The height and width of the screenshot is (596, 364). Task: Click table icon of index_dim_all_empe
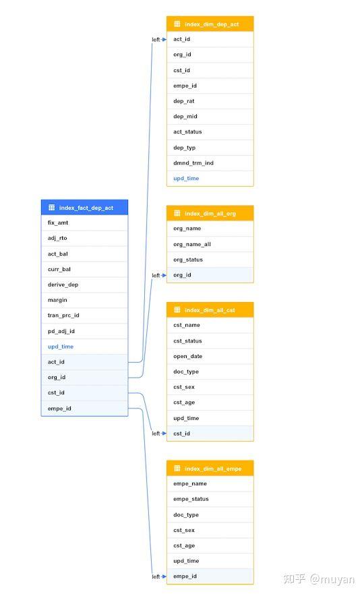tap(177, 469)
